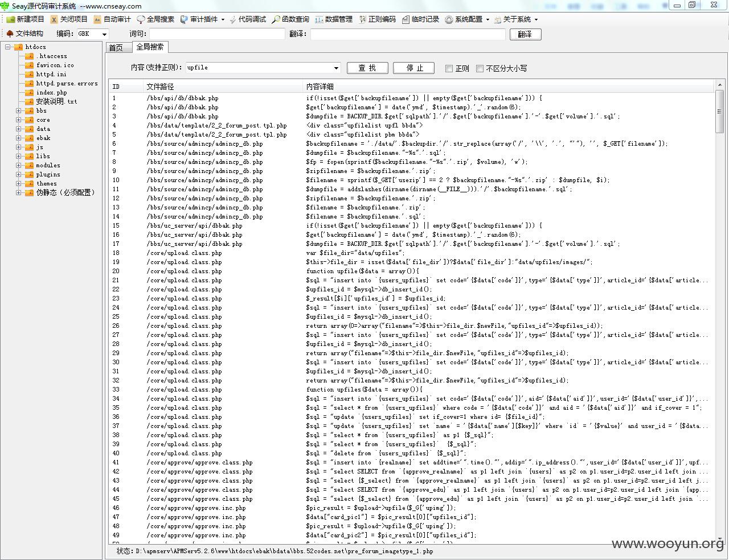This screenshot has width=729, height=560.
Task: Click the htdocs folder icon
Action: pos(18,47)
